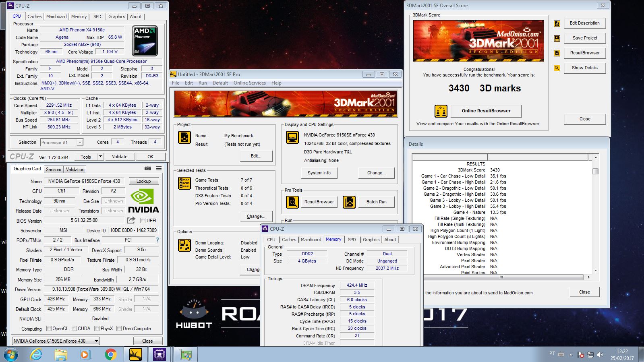The height and width of the screenshot is (362, 644).
Task: Click the GPU-Z screenshot camera icon
Action: tap(148, 168)
